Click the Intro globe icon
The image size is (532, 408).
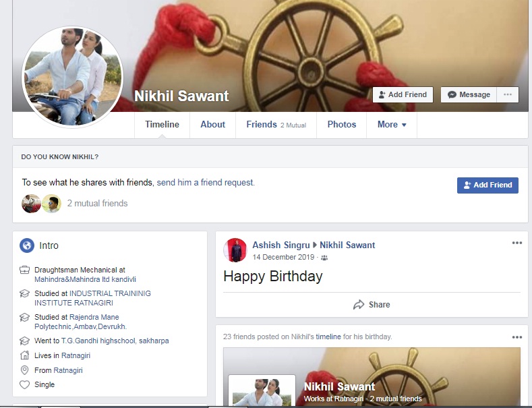pos(27,245)
